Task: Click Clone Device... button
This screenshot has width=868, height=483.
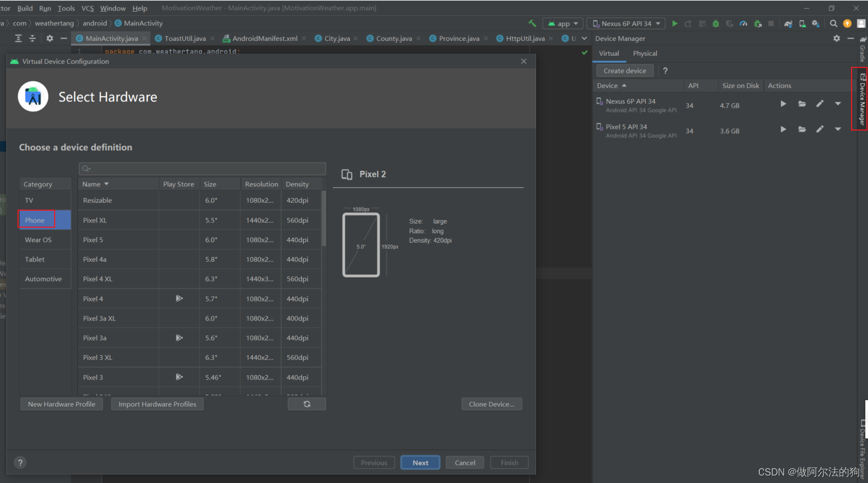Action: coord(492,404)
